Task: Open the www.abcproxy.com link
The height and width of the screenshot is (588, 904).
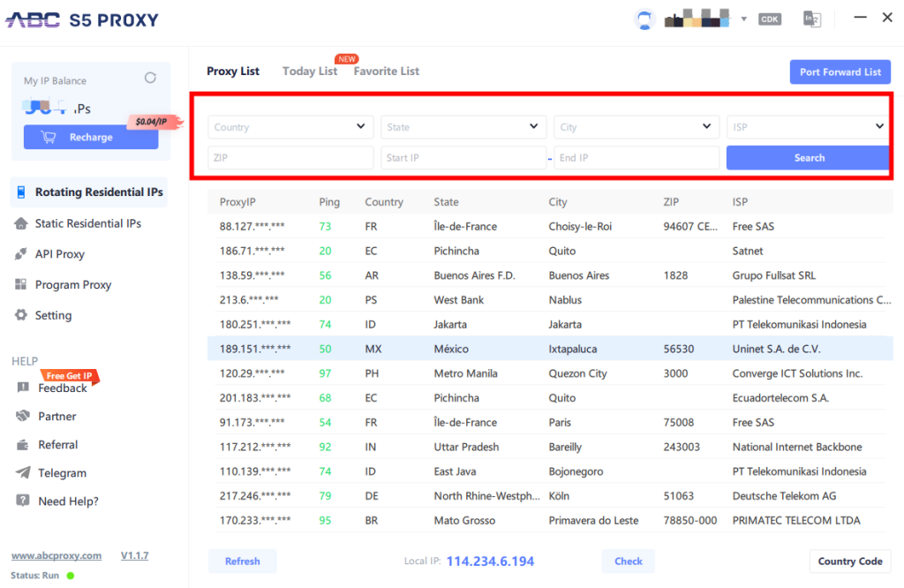Action: [x=56, y=555]
